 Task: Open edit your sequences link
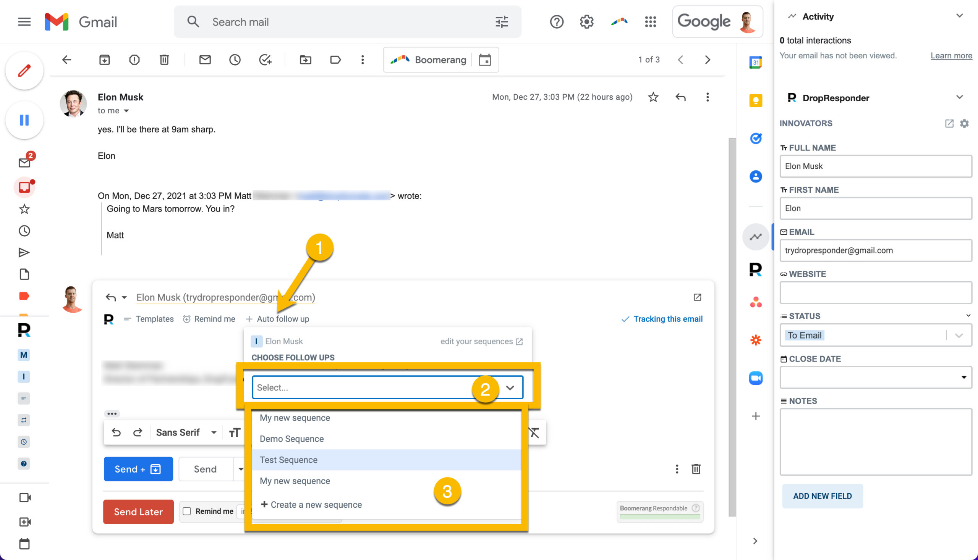481,341
